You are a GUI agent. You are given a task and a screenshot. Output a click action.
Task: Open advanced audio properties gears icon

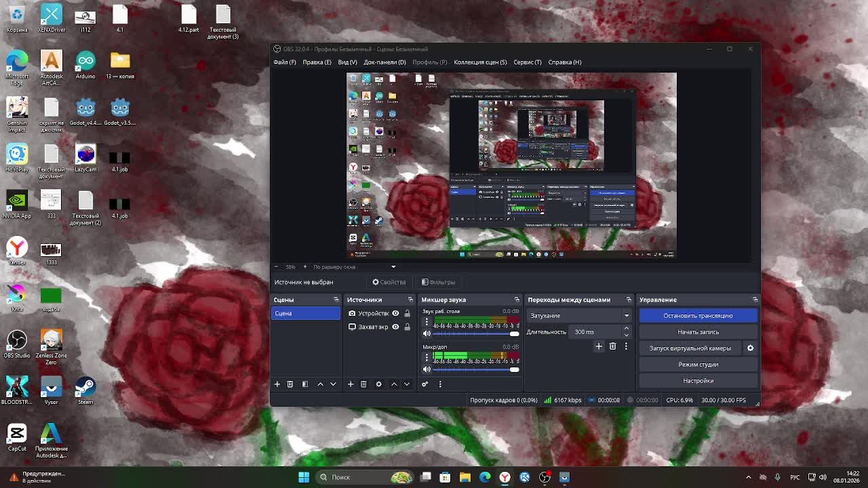pyautogui.click(x=425, y=384)
